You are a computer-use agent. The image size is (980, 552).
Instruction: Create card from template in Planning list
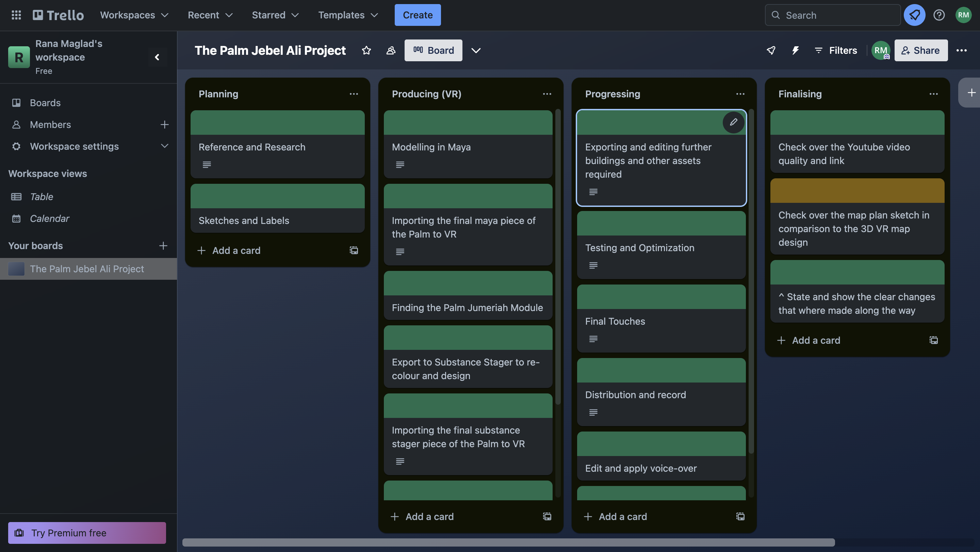pyautogui.click(x=354, y=250)
